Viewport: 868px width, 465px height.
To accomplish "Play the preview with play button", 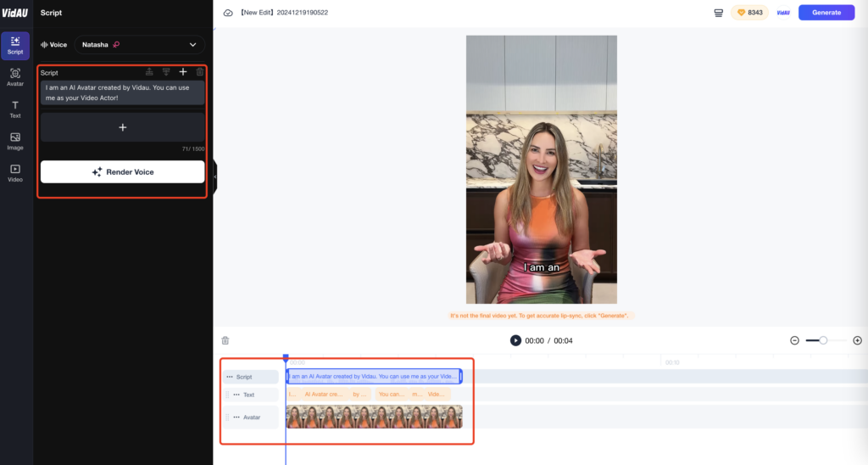I will tap(515, 340).
